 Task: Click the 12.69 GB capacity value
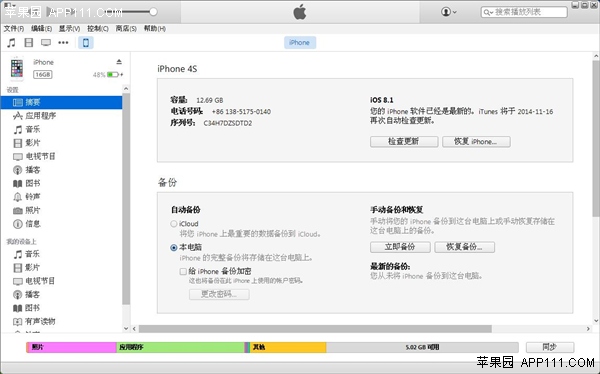(x=210, y=100)
